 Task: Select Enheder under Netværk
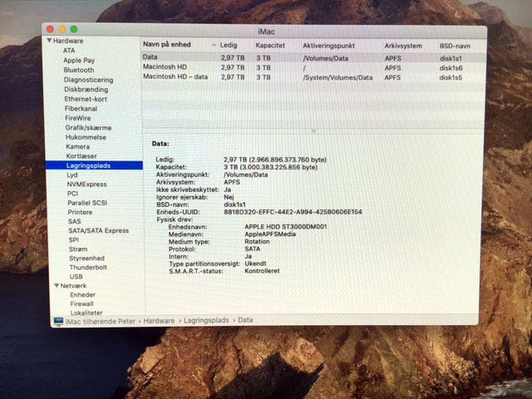tap(83, 295)
